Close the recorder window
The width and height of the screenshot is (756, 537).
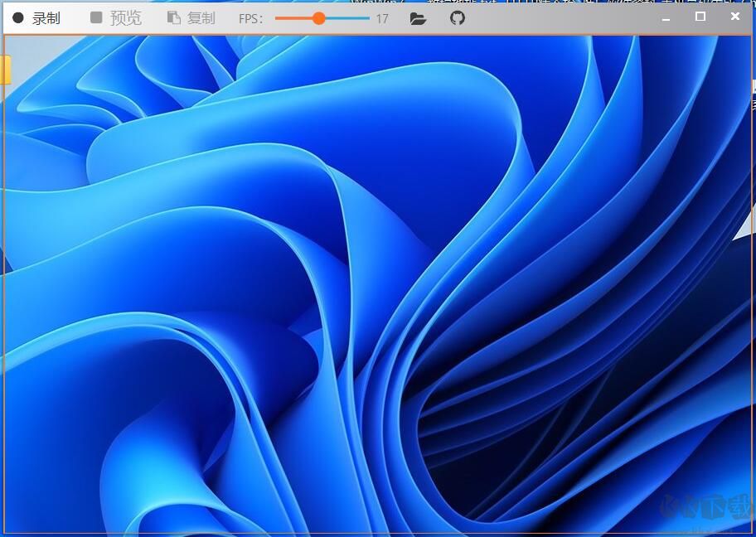pyautogui.click(x=735, y=17)
